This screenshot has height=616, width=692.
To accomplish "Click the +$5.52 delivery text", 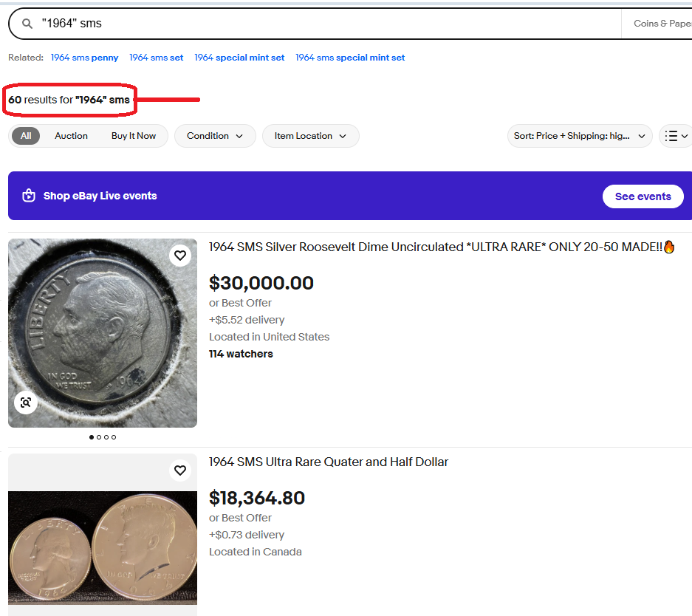I will pos(247,320).
